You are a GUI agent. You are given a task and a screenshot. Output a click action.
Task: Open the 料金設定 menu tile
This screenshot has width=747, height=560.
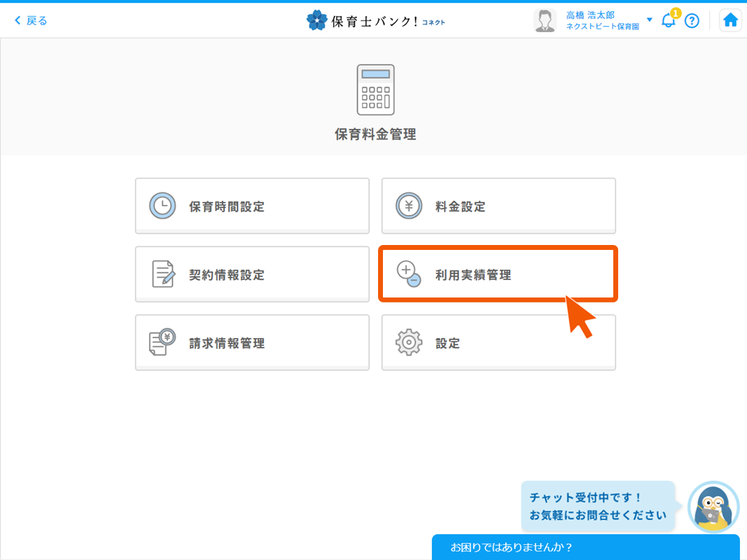[x=498, y=206]
